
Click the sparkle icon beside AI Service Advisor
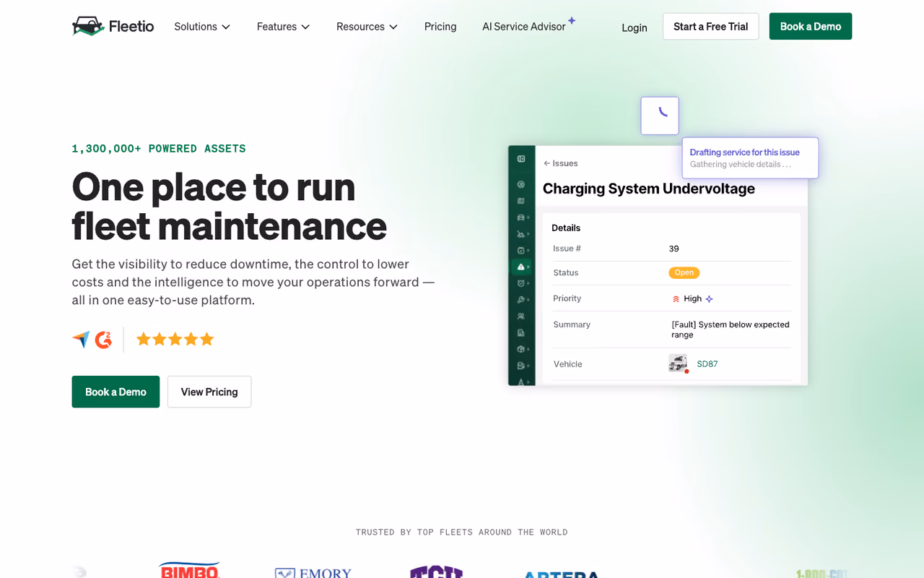tap(572, 20)
